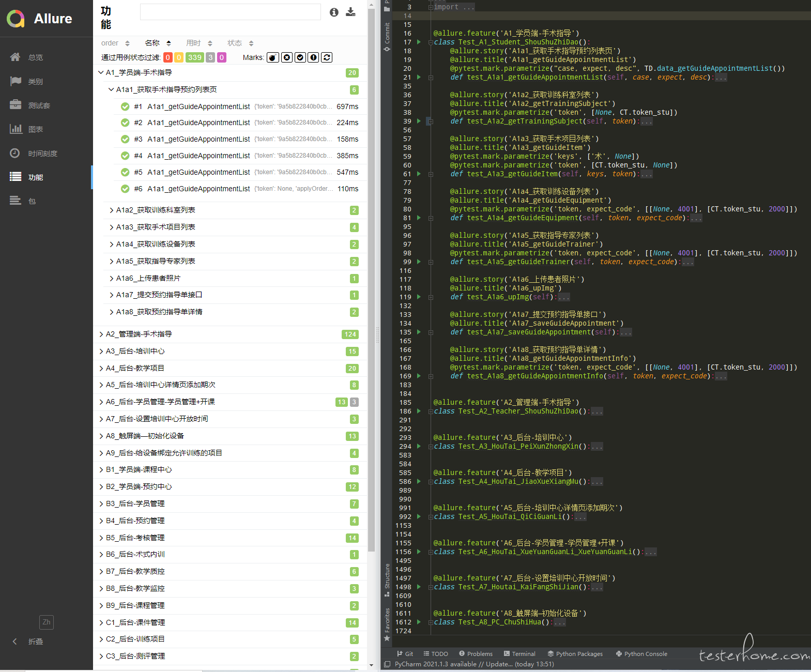Image resolution: width=811 pixels, height=672 pixels.
Task: Open the 功能 behaviors section
Action: [35, 177]
